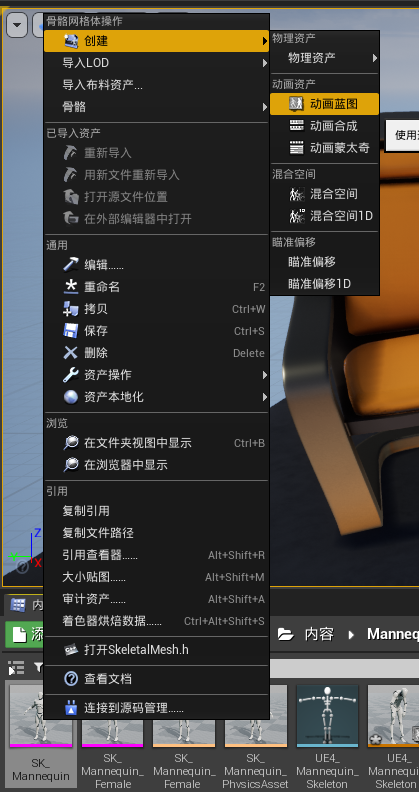Select 复制引用 menu entry

point(156,511)
